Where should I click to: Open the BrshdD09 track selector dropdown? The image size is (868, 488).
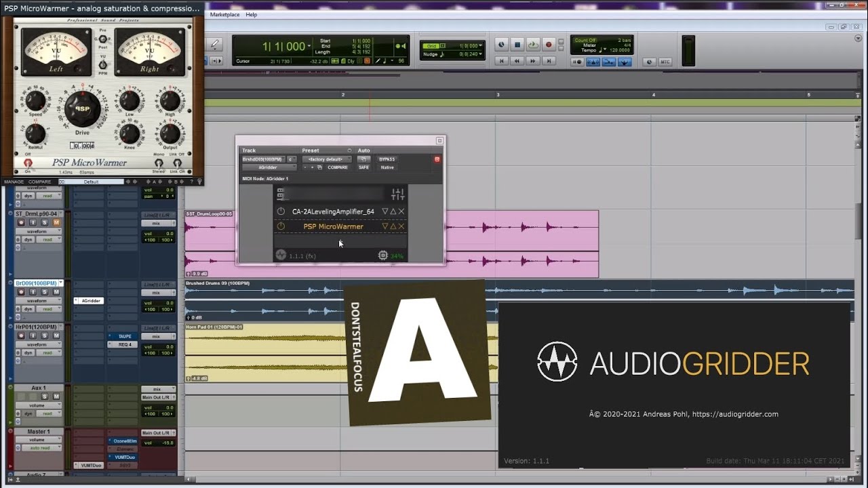(x=264, y=159)
